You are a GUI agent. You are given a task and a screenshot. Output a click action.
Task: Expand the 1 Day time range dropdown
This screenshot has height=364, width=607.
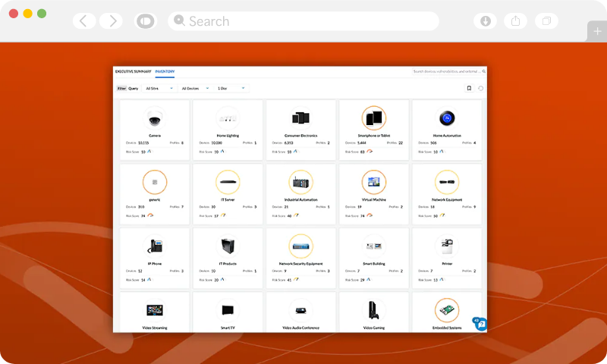(231, 88)
